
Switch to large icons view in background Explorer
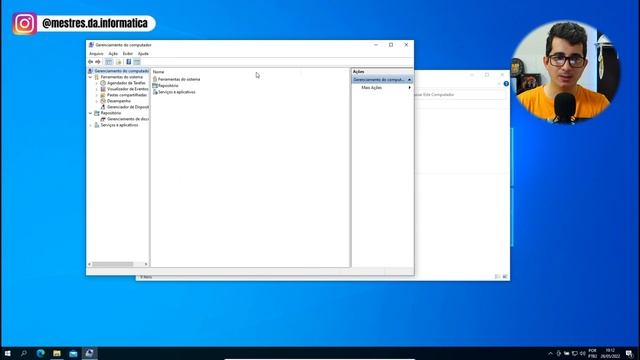[x=505, y=277]
